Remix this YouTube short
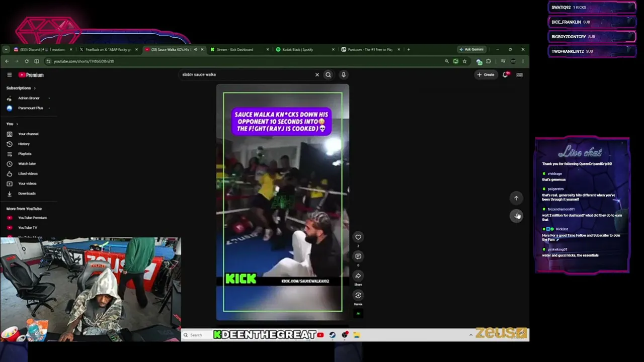Screen dimensions: 644x362 (x=358, y=295)
